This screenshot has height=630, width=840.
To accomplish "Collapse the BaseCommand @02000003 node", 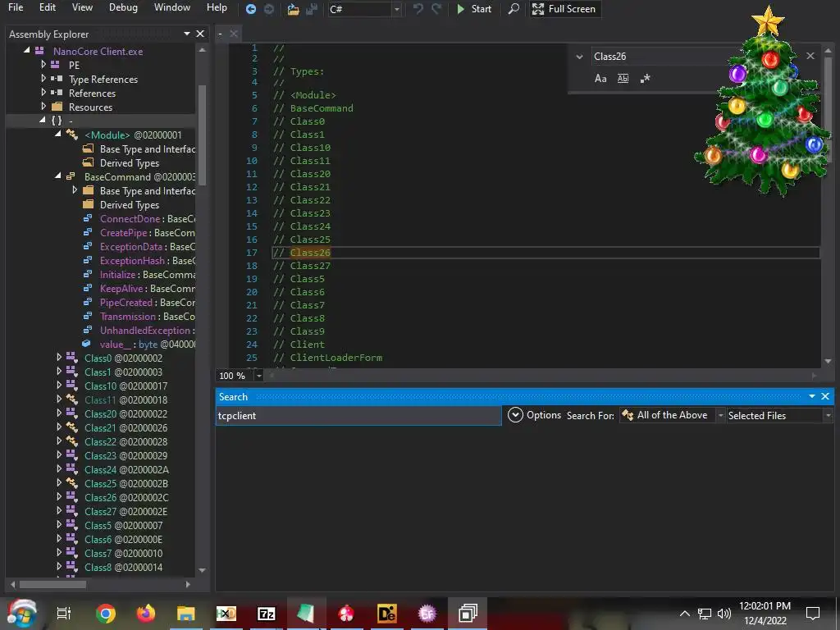I will point(58,176).
